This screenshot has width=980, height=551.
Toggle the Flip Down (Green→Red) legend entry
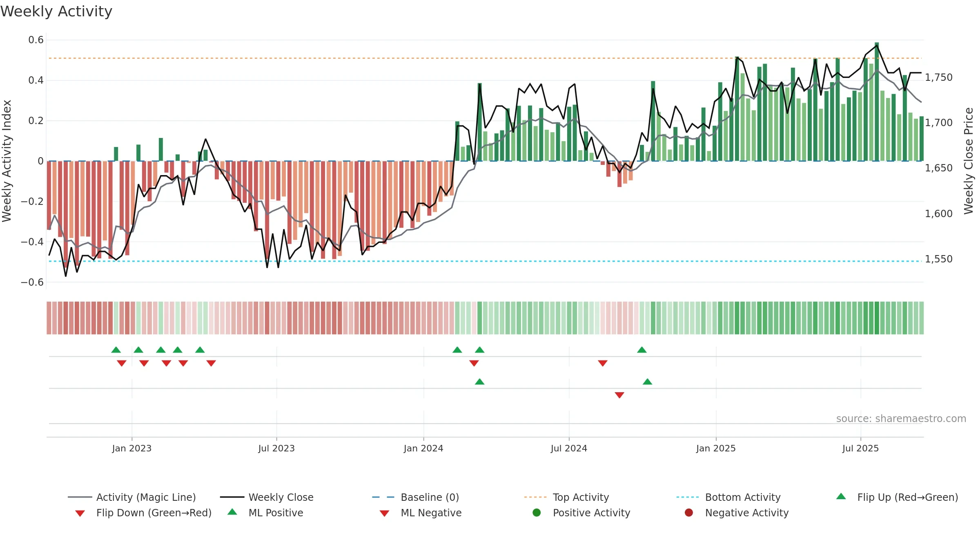(x=143, y=513)
